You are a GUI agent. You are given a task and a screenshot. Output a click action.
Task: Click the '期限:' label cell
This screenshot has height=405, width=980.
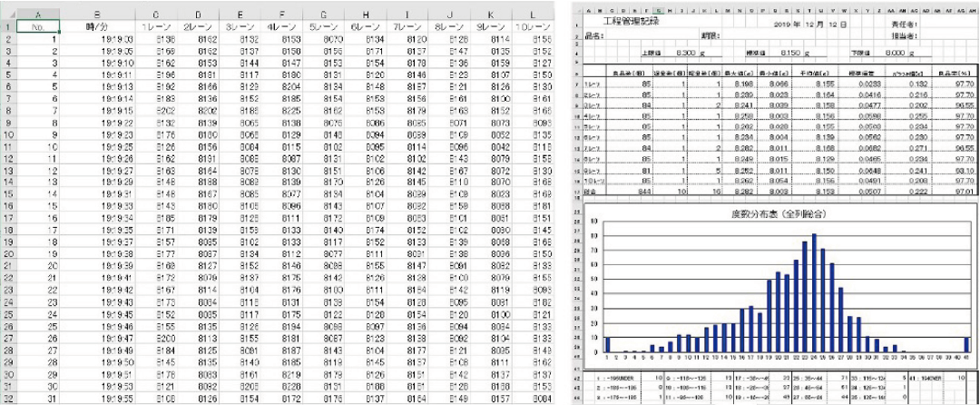click(x=710, y=36)
